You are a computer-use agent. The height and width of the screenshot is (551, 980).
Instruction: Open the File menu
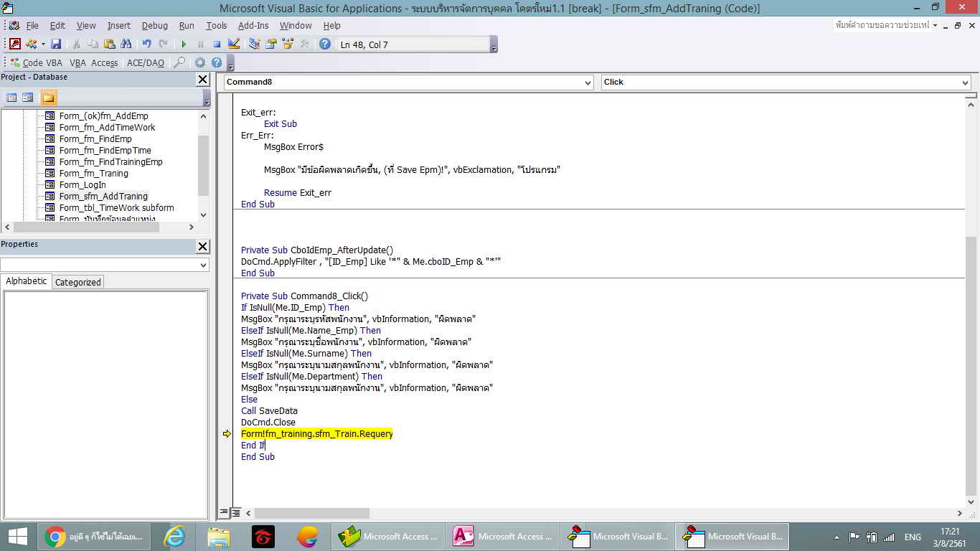(32, 26)
